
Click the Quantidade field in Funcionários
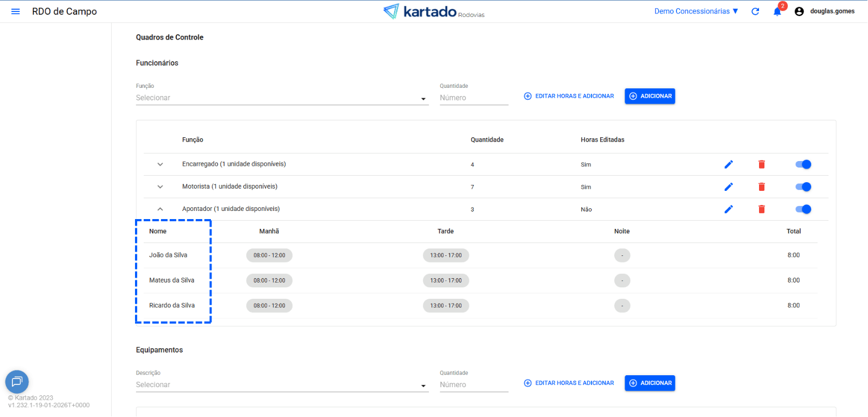click(473, 98)
